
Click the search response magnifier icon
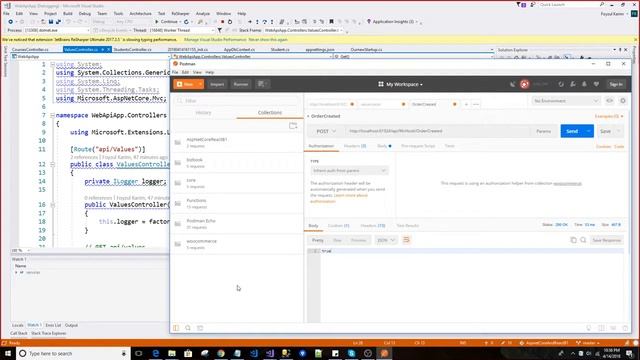coord(583,240)
